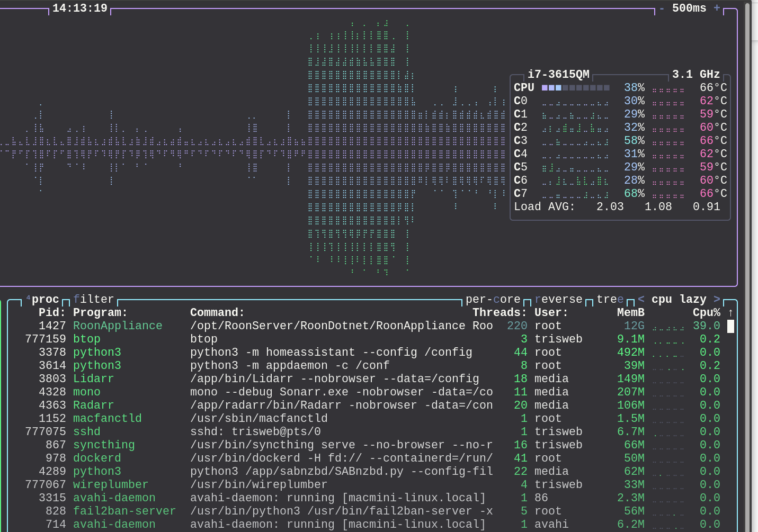Toggle per-core CPU usage display
Viewport: 758px width, 532px height.
pyautogui.click(x=493, y=299)
